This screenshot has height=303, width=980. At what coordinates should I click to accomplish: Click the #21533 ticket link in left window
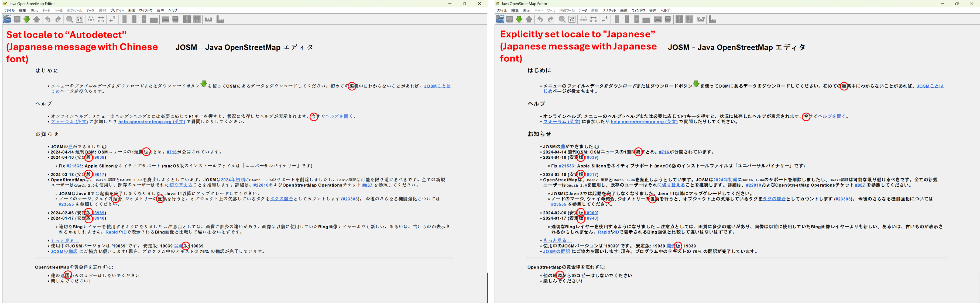point(74,166)
